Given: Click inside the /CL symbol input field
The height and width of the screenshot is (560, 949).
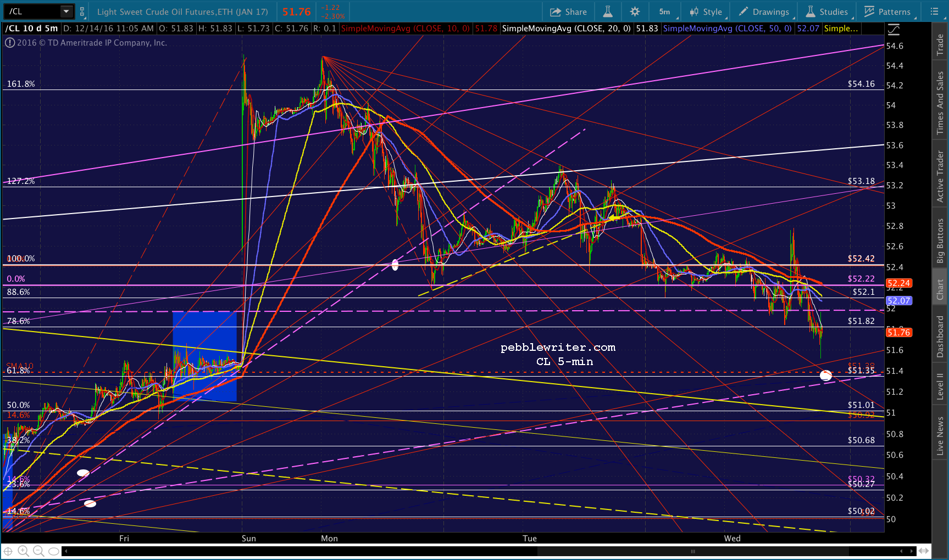Looking at the screenshot, I should 33,11.
